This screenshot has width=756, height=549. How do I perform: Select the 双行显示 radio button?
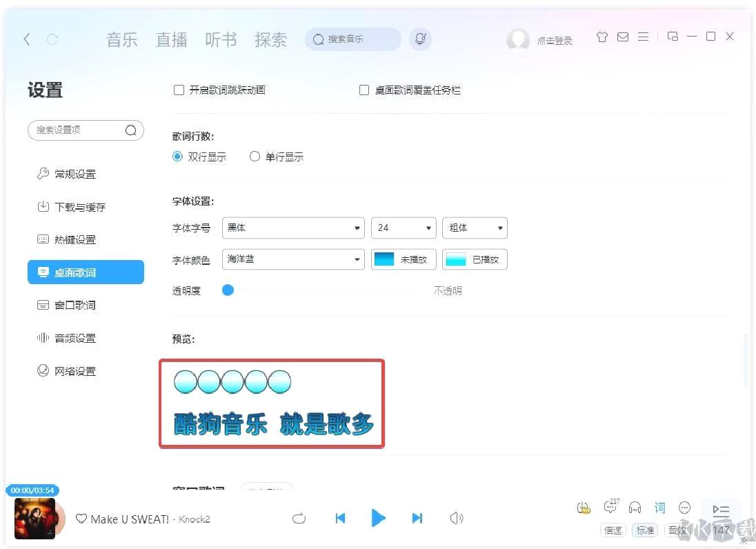click(177, 157)
